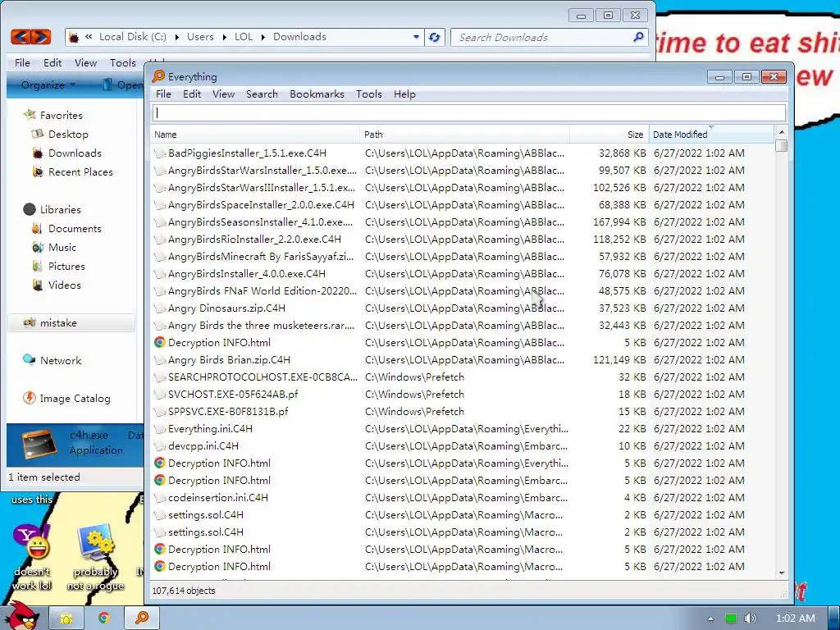Sort results by the Size column header
Image resolution: width=840 pixels, height=630 pixels.
[609, 135]
